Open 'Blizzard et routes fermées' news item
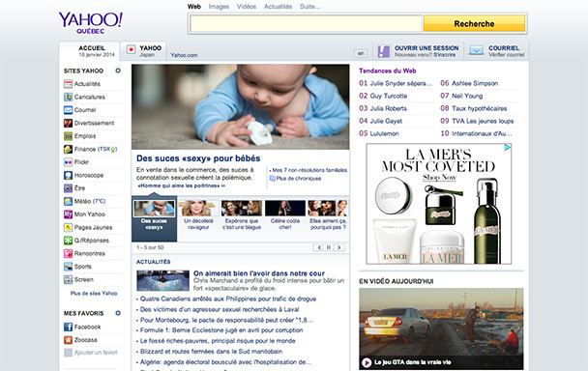588x371 pixels. (211, 352)
